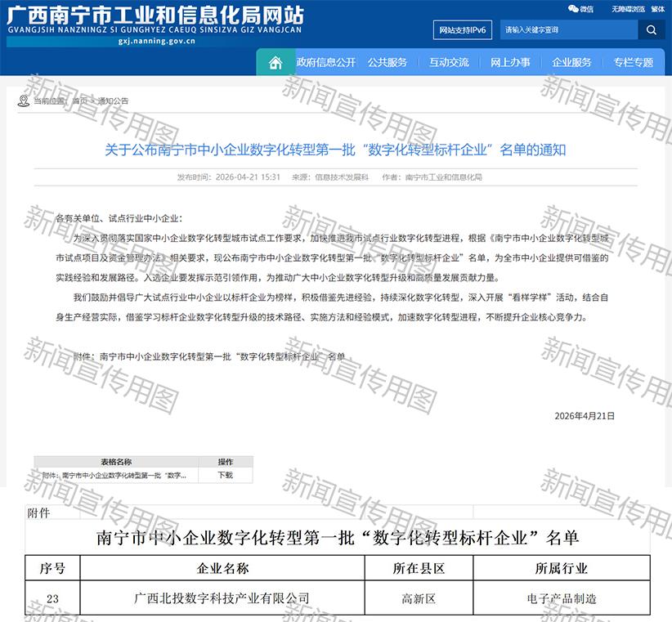Open 政府信息公开 menu
The image size is (672, 622).
tap(326, 63)
